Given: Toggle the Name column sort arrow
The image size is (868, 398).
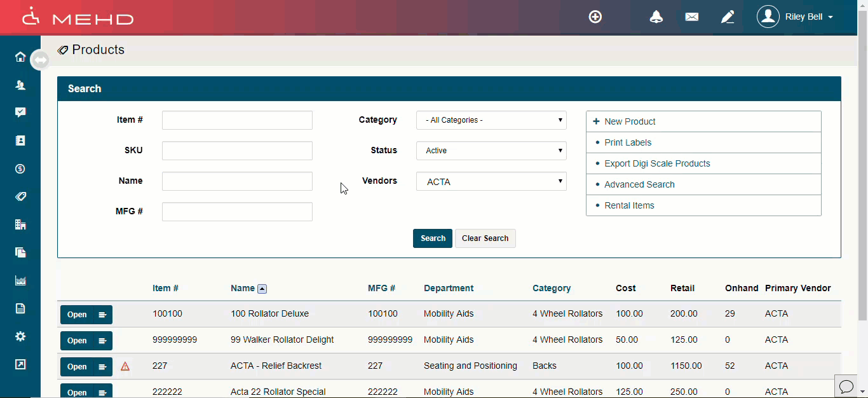Looking at the screenshot, I should pos(262,289).
